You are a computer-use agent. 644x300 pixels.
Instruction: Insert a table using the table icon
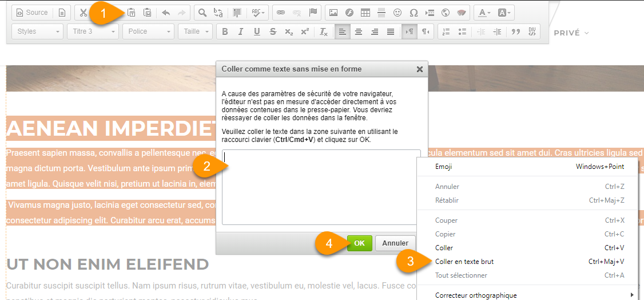point(365,12)
